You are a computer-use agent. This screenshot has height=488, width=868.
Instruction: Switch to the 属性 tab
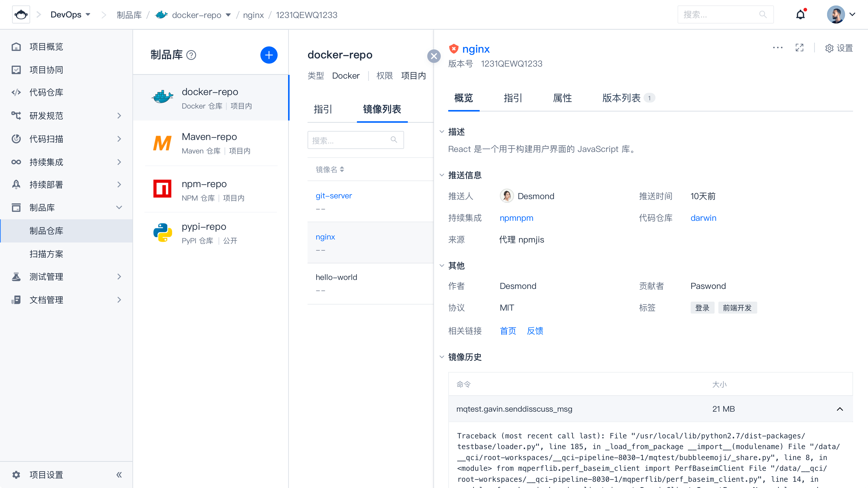562,98
